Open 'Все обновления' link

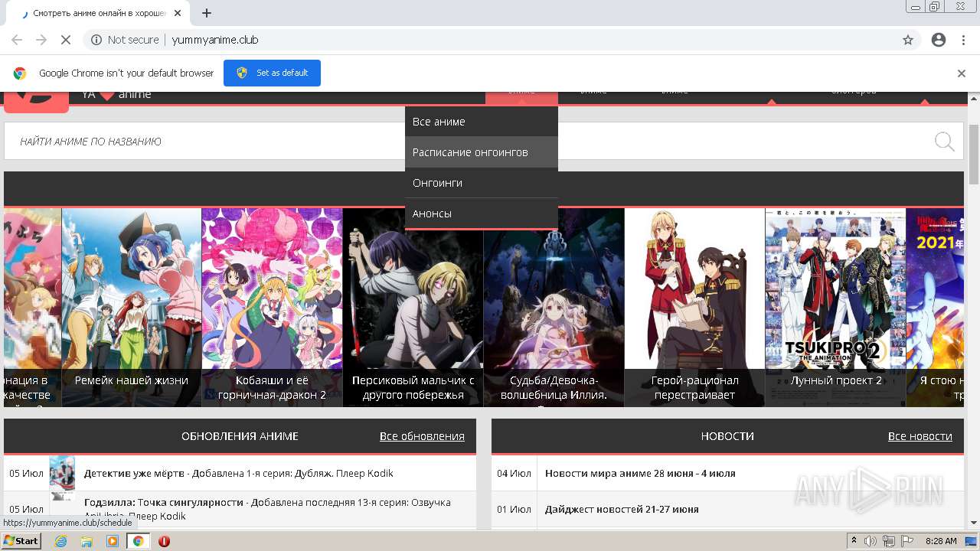coord(422,436)
